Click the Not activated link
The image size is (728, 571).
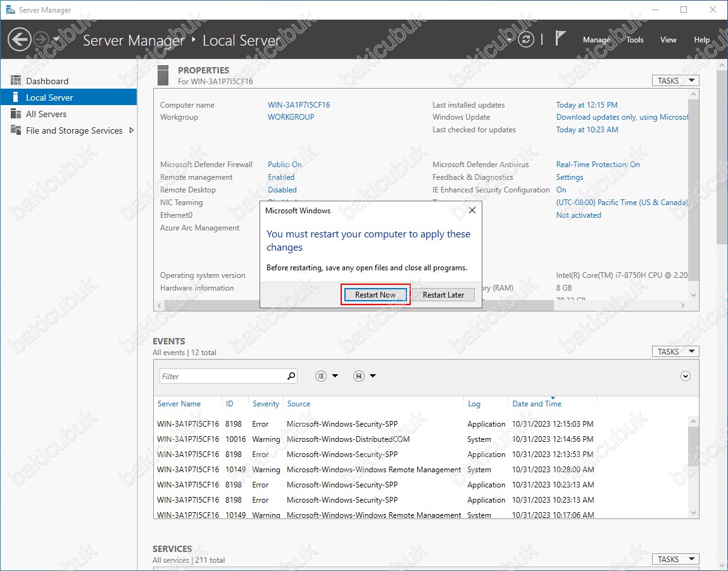point(579,215)
